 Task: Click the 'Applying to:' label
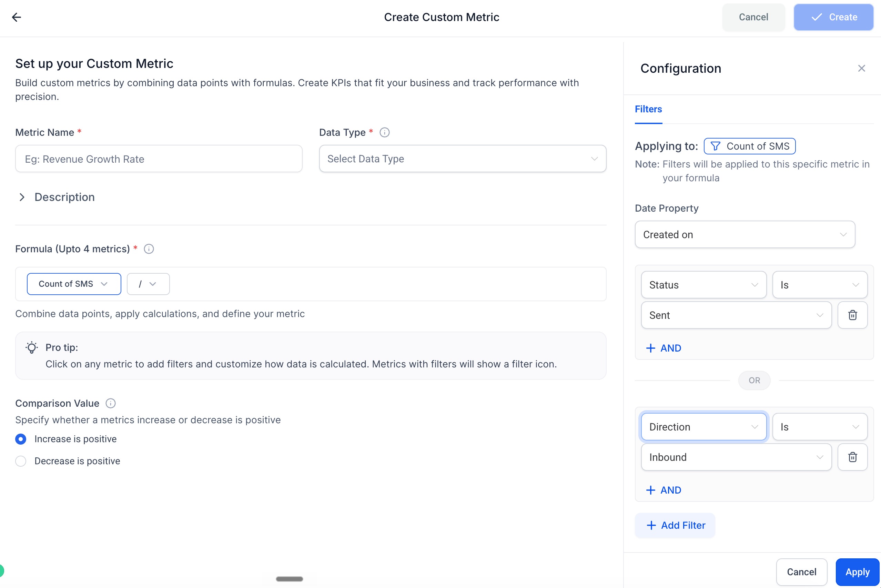tap(666, 146)
